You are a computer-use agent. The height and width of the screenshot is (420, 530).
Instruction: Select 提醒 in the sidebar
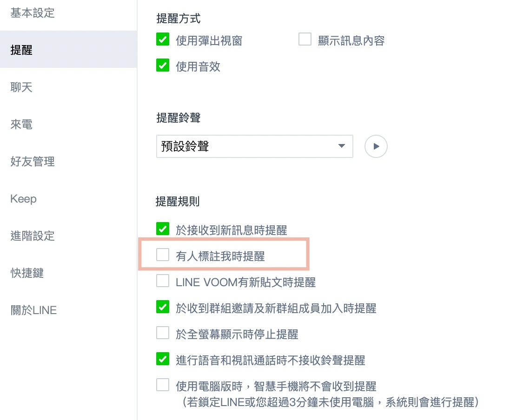coord(21,50)
